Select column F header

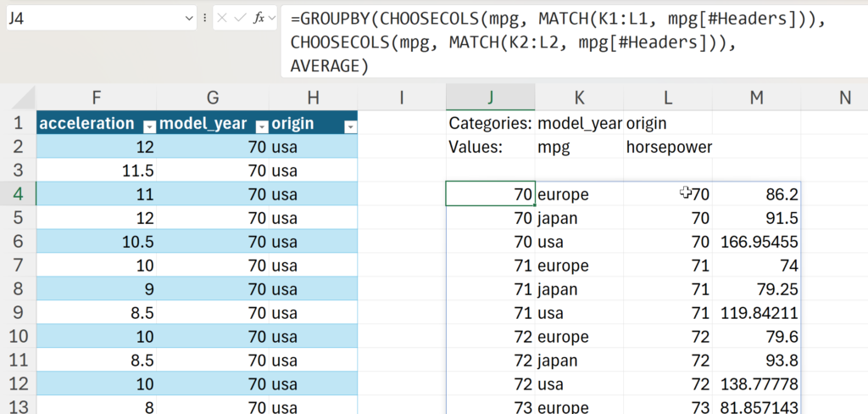coord(97,98)
